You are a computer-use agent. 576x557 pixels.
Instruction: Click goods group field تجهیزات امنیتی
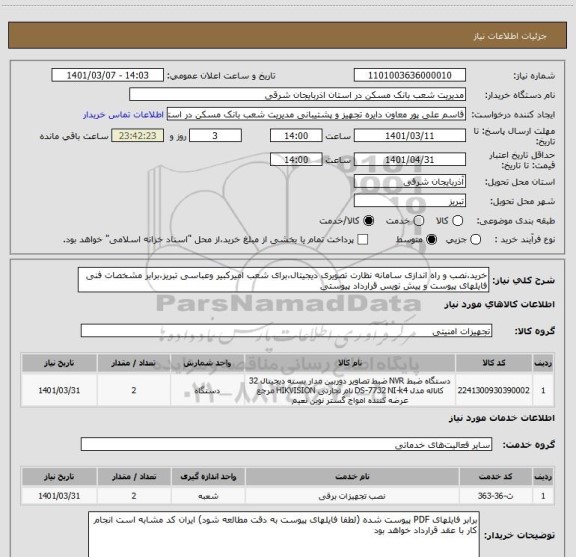click(x=286, y=331)
